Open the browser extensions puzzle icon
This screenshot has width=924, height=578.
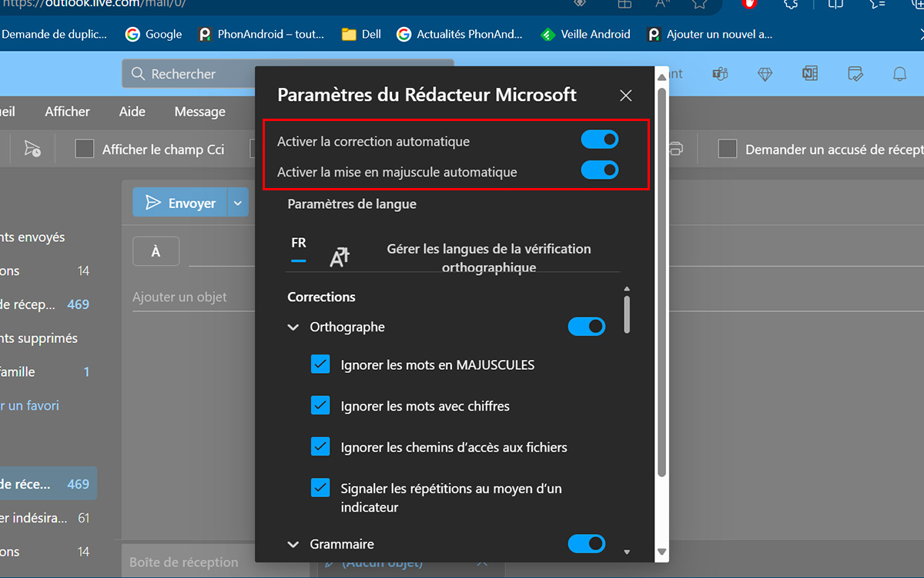point(790,4)
